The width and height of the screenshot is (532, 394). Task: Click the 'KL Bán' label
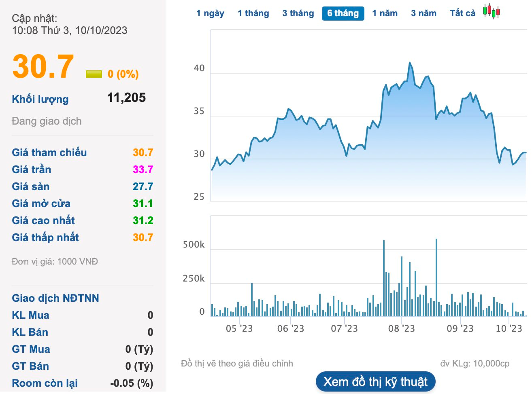pos(30,332)
